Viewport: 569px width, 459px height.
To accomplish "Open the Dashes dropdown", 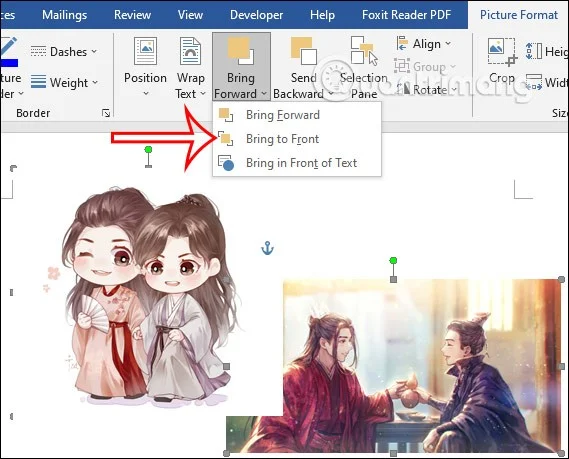I will [x=64, y=52].
